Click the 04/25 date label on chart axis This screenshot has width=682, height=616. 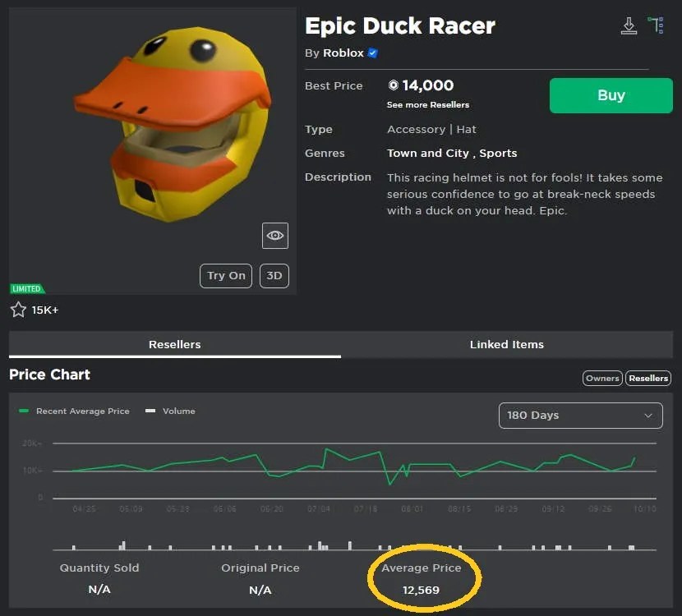pyautogui.click(x=84, y=508)
